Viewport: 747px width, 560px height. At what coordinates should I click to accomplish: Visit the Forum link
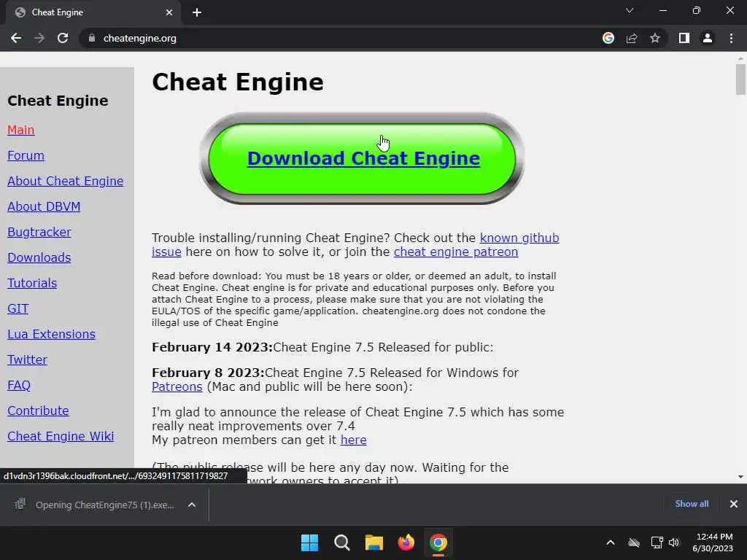(x=26, y=156)
